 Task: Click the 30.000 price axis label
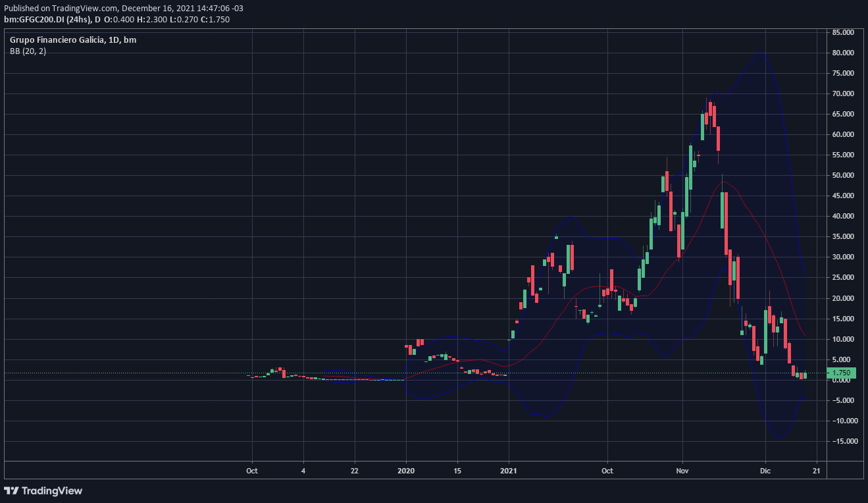(x=844, y=257)
